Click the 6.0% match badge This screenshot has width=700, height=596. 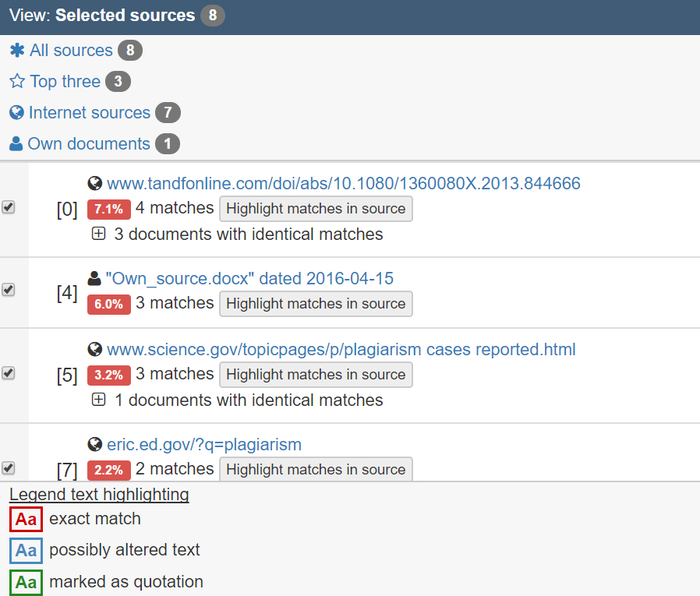coord(109,305)
